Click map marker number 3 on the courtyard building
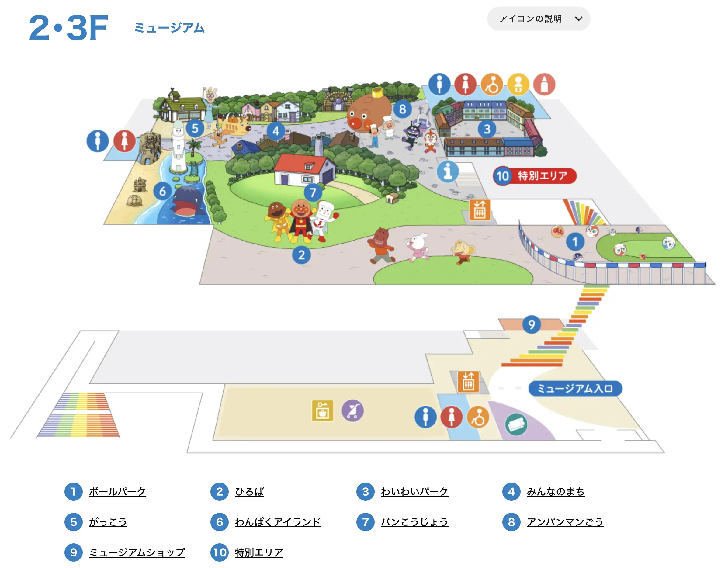728x568 pixels. (x=487, y=129)
